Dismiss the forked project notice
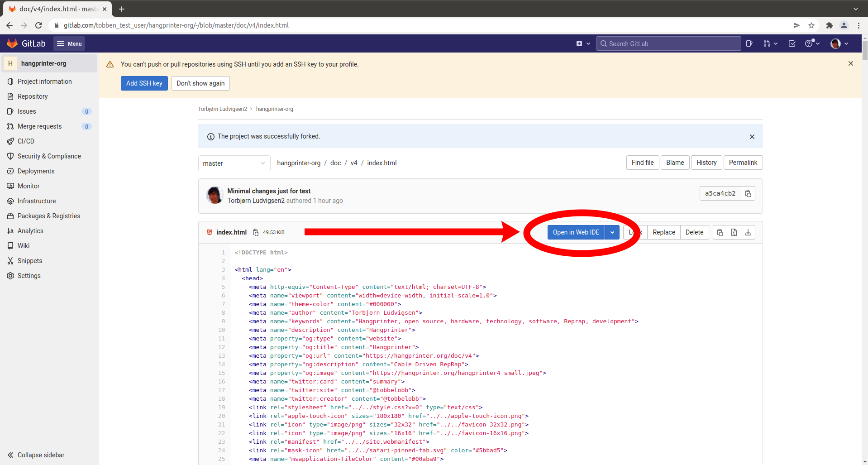 tap(752, 137)
